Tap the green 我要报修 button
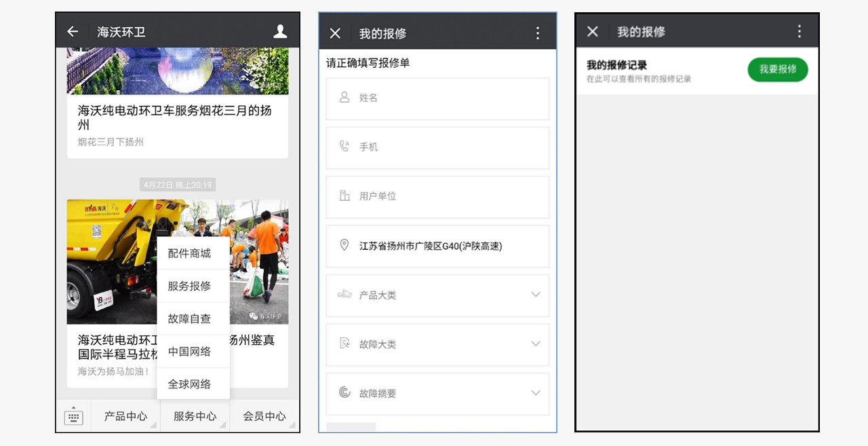Image resolution: width=868 pixels, height=446 pixels. (x=778, y=69)
